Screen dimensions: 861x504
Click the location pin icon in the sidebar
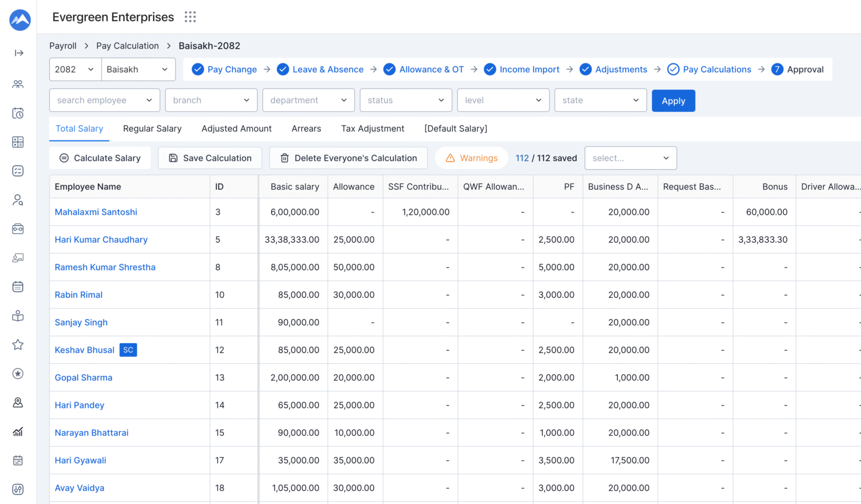(17, 402)
